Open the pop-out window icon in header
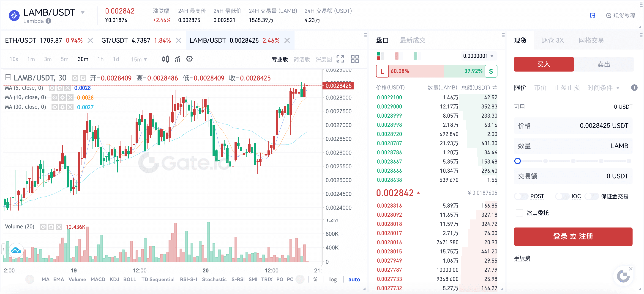 pos(592,16)
